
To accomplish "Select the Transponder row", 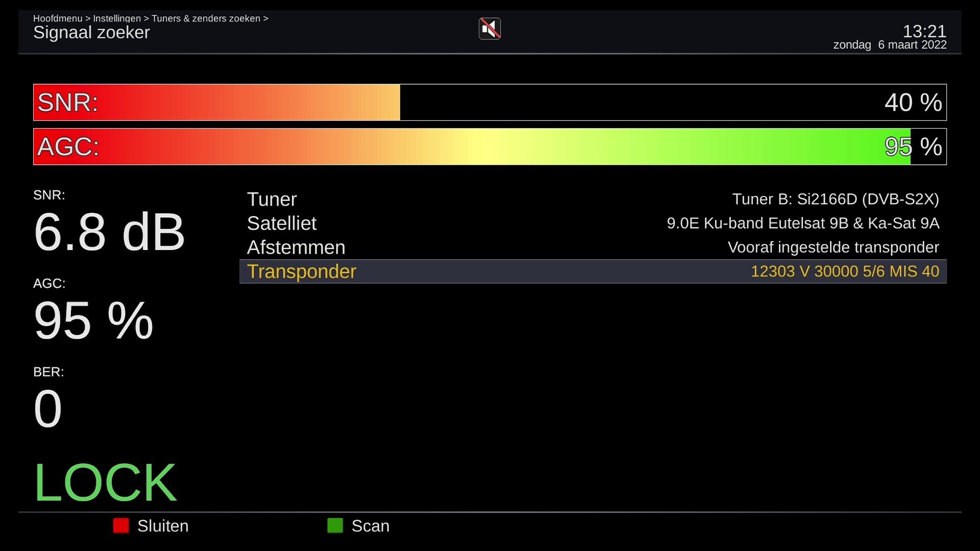I will coord(593,271).
